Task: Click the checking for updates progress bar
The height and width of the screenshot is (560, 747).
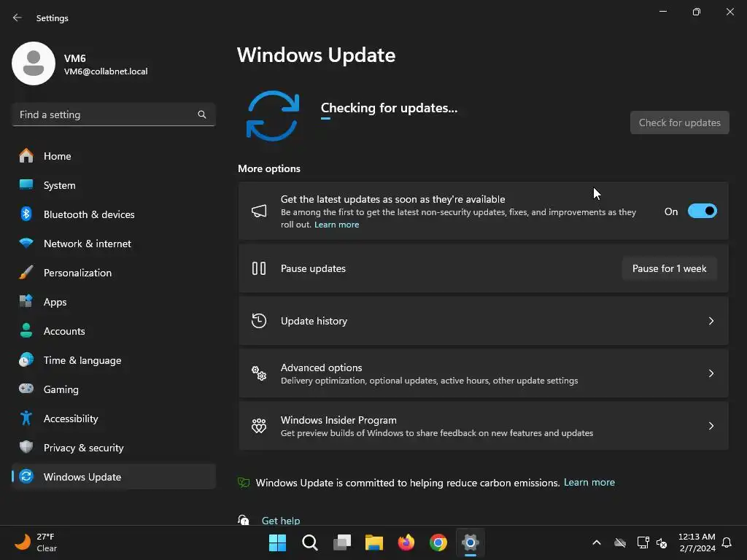Action: tap(325, 119)
